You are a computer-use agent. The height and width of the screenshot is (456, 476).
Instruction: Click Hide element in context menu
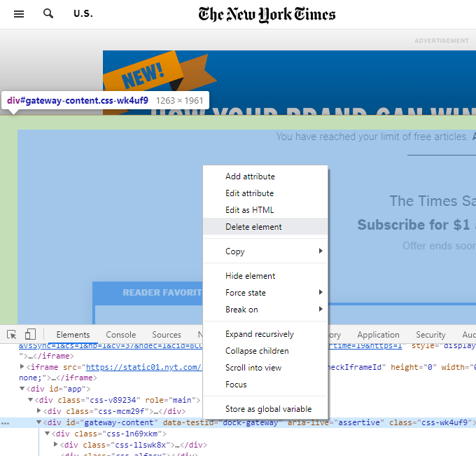coord(250,276)
